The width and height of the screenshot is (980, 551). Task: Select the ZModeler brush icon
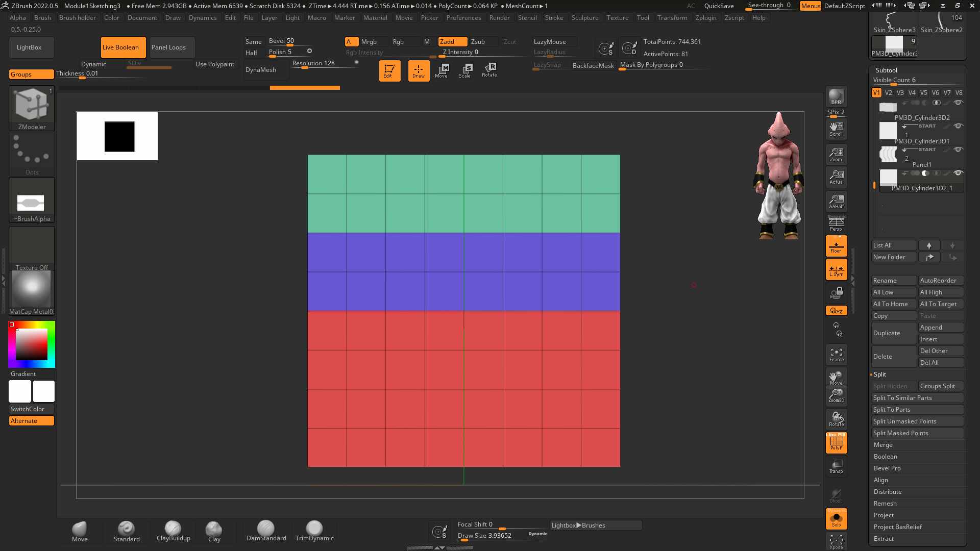coord(32,108)
